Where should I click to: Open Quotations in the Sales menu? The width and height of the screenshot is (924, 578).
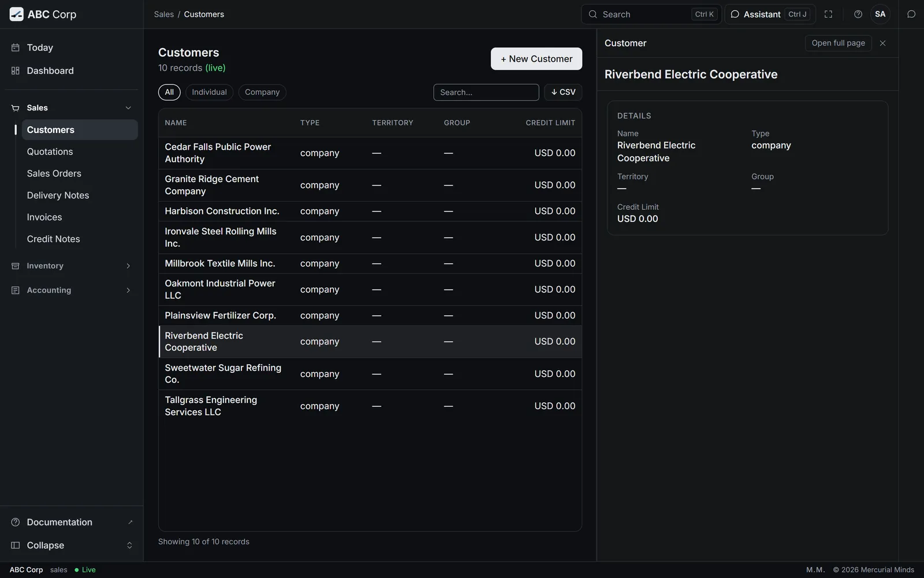[x=80, y=151]
